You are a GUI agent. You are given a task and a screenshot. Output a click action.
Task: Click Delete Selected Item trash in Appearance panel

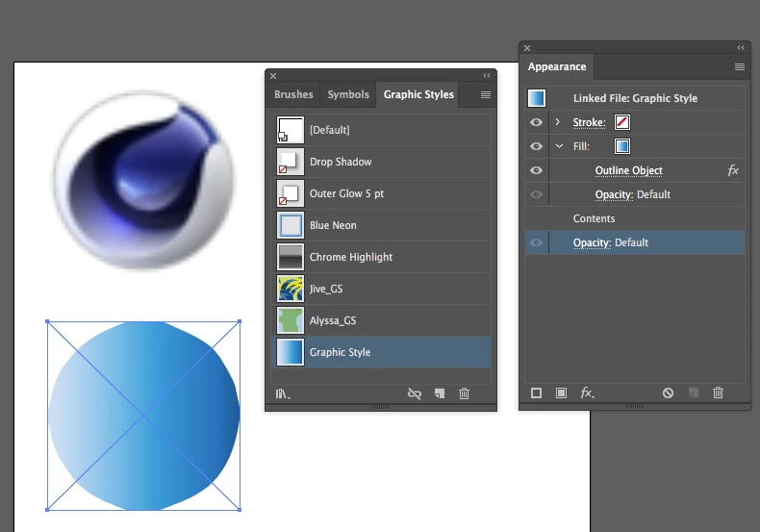(718, 393)
